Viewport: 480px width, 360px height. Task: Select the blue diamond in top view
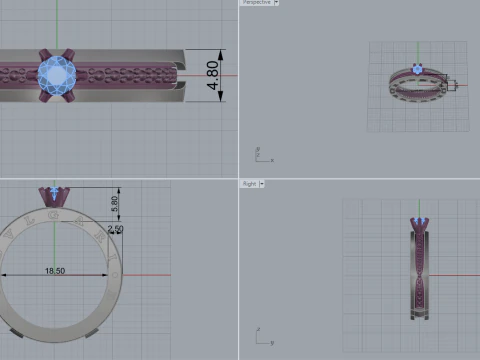tap(57, 75)
